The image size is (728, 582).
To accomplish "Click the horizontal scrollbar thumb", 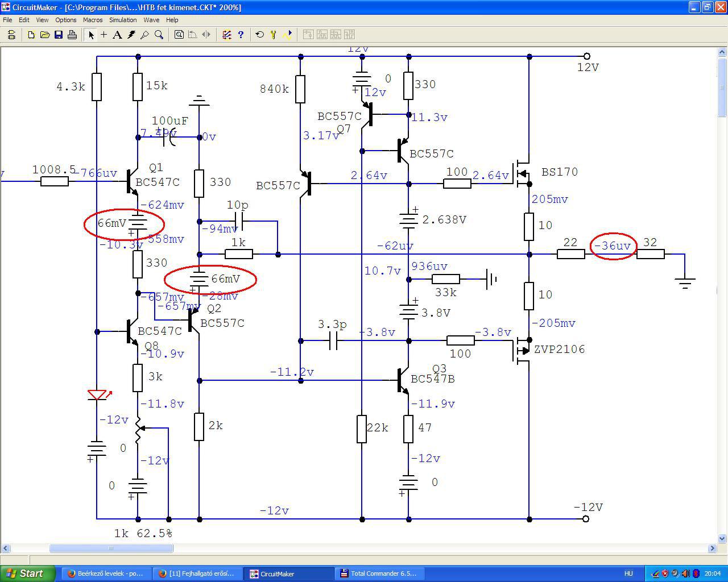I will [111, 548].
